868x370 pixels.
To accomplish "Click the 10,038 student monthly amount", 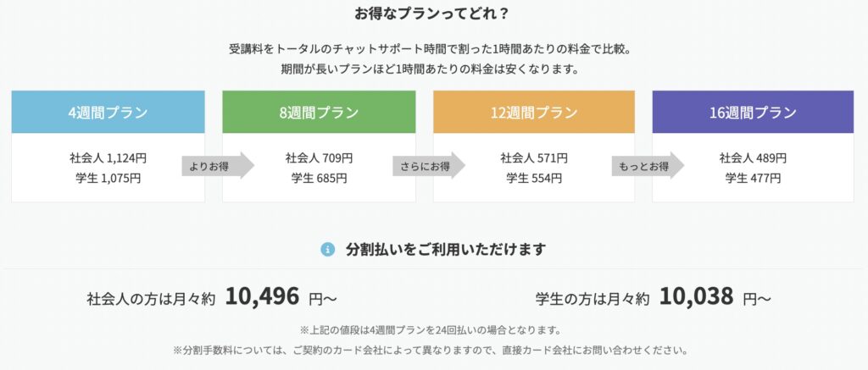I will pos(696,297).
